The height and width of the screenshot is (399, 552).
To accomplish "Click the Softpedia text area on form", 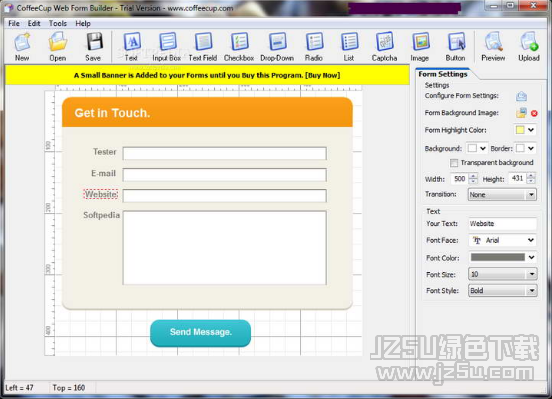I will [225, 248].
